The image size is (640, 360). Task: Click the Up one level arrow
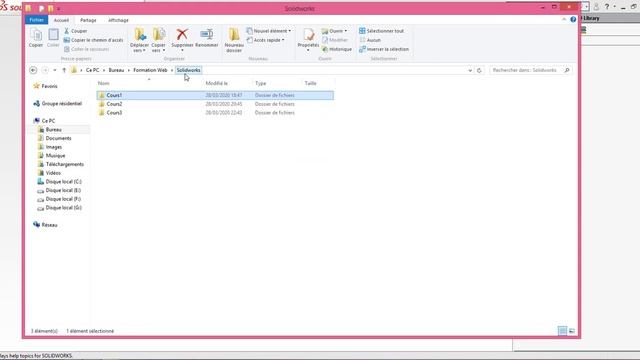[64, 70]
